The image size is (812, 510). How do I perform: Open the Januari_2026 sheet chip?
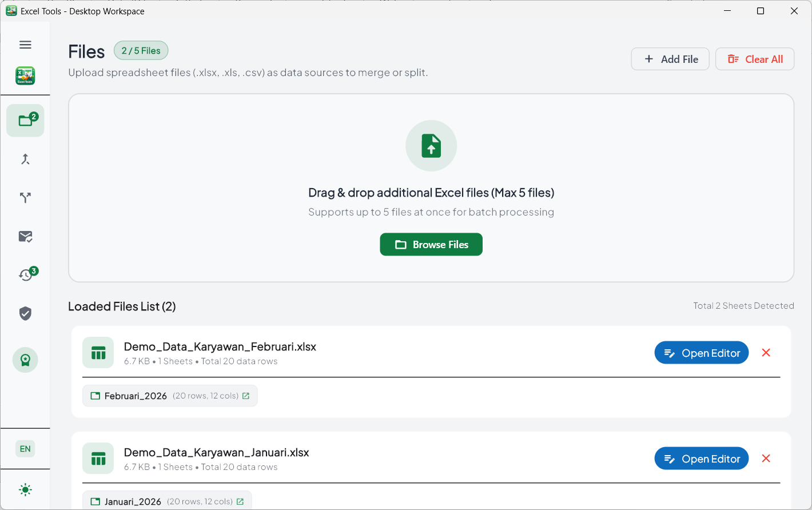point(167,501)
